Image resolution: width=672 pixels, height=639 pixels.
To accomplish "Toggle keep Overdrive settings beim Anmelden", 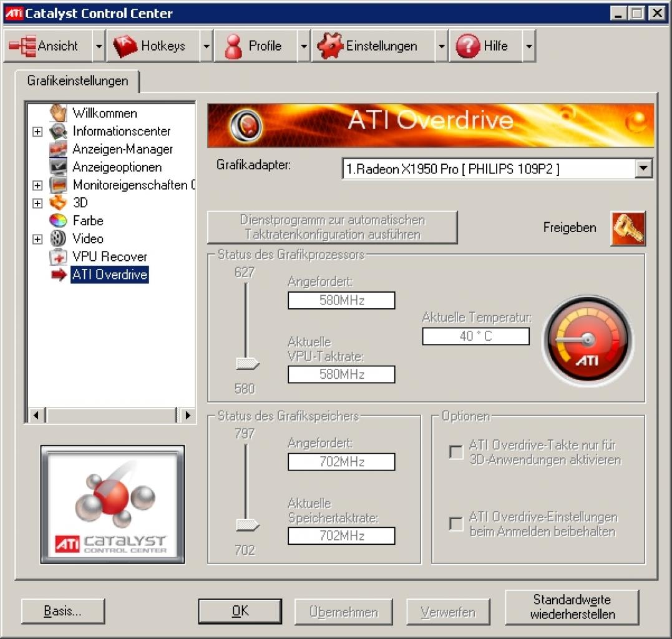I will [x=456, y=524].
